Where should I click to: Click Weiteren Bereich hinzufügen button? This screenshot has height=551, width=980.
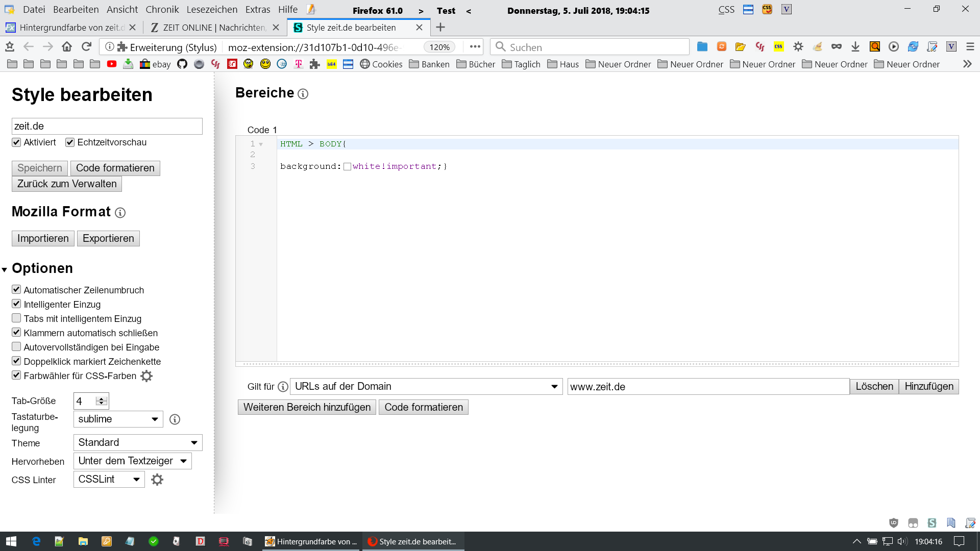(307, 407)
